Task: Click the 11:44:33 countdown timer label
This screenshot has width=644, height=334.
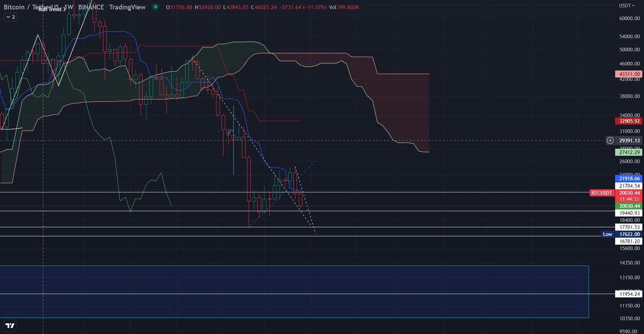Action: tap(628, 199)
